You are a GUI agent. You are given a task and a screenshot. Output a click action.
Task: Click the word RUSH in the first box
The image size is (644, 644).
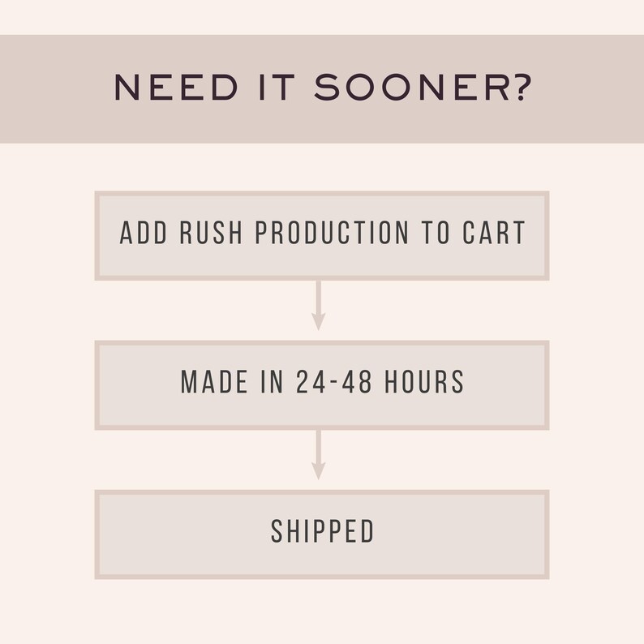pos(211,233)
